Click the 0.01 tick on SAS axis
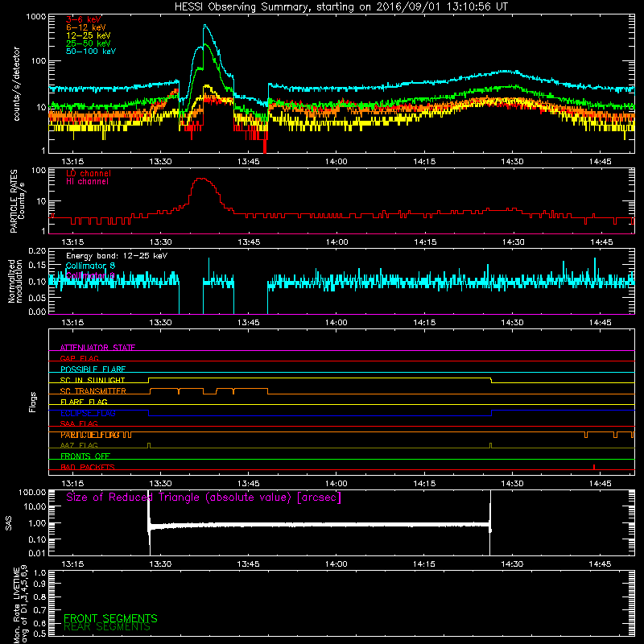 coord(37,553)
